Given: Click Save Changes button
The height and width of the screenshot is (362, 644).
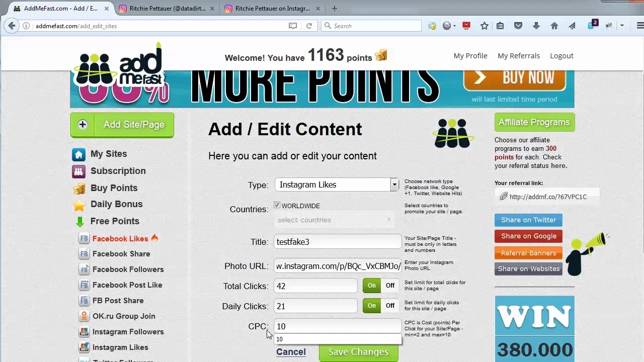Looking at the screenshot, I should 358,352.
